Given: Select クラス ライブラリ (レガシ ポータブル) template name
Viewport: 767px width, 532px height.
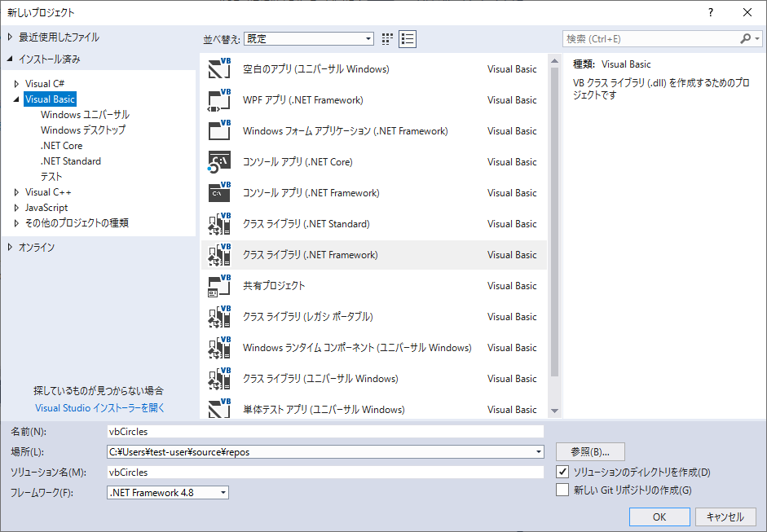Looking at the screenshot, I should [307, 316].
